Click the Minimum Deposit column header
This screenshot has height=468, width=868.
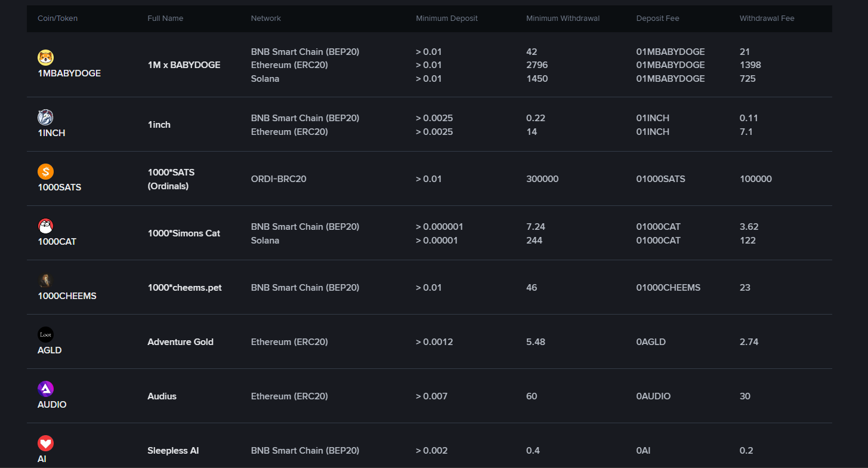(447, 19)
